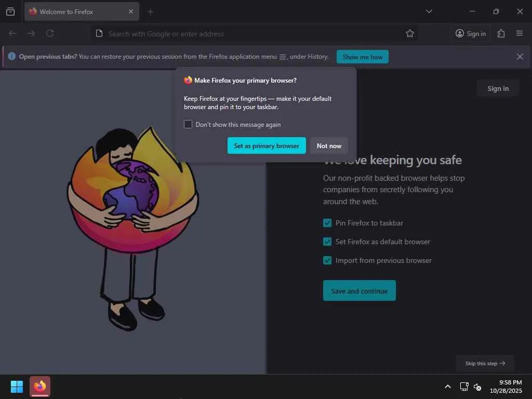Check Don't show this message again
Image resolution: width=532 pixels, height=399 pixels.
click(x=188, y=124)
